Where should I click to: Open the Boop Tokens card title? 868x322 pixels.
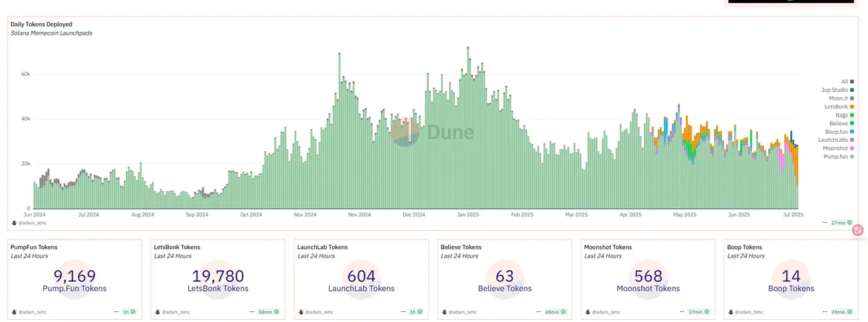(x=746, y=247)
